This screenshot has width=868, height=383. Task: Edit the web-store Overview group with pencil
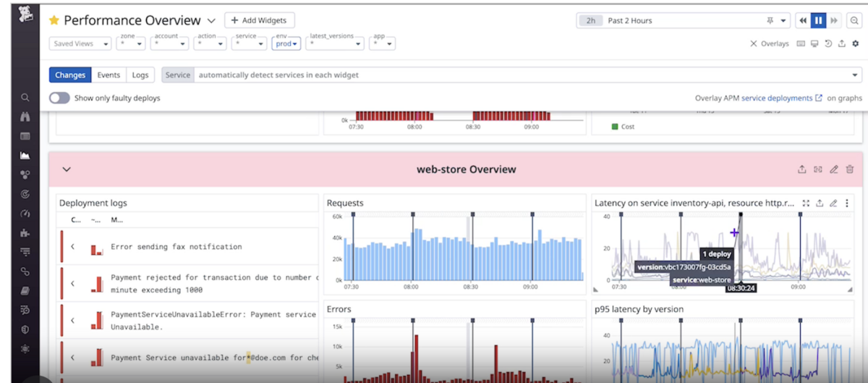833,169
